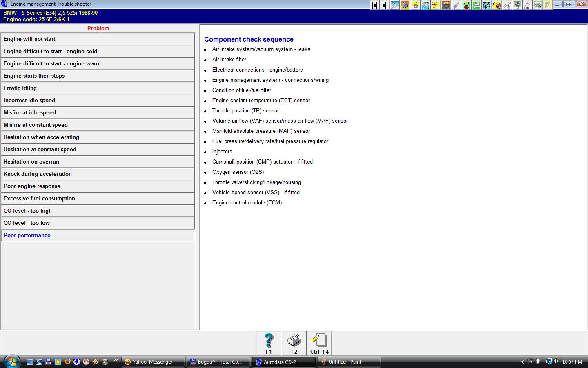This screenshot has height=368, width=588.
Task: Click 'Engine control module (ECM)' item
Action: (247, 202)
